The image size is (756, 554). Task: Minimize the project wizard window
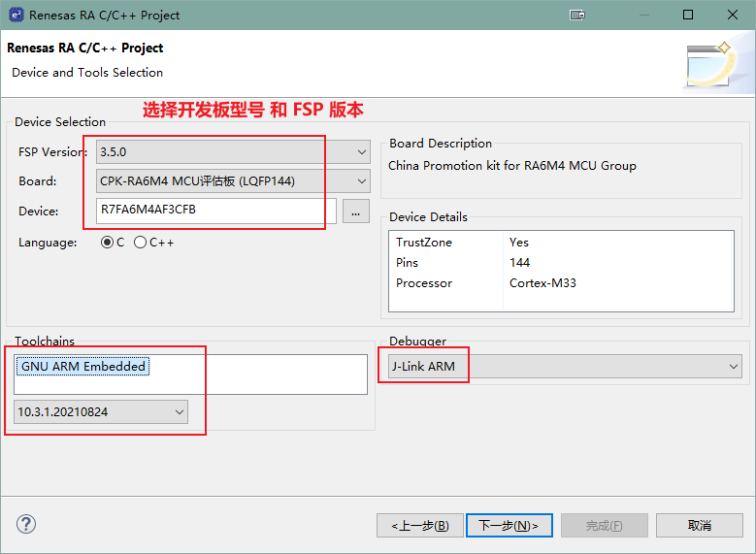click(x=642, y=16)
